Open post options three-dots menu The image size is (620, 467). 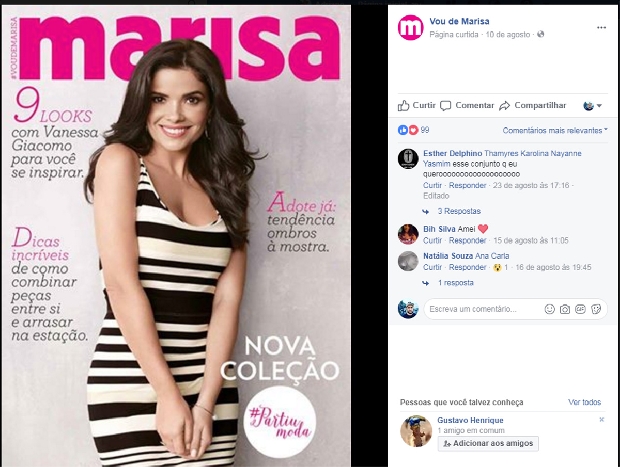point(601,28)
